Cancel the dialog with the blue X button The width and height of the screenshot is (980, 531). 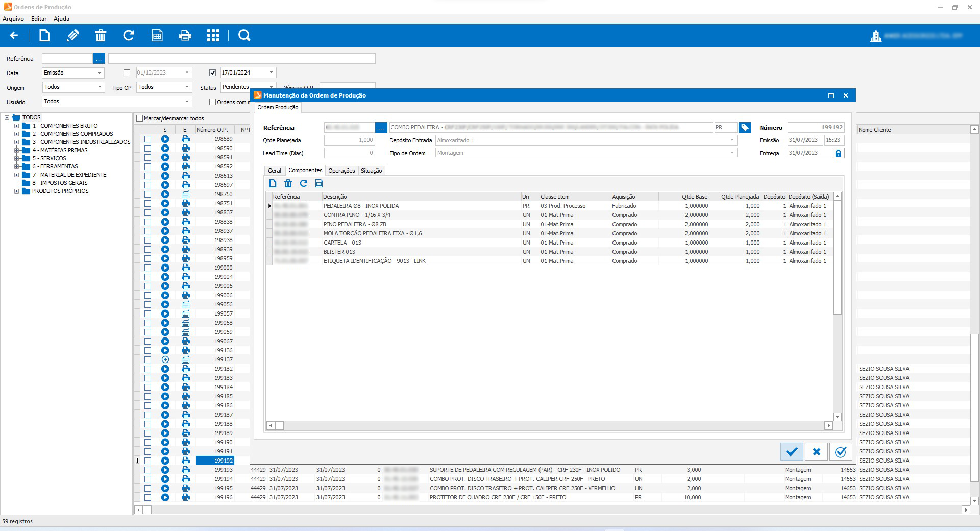pyautogui.click(x=816, y=452)
